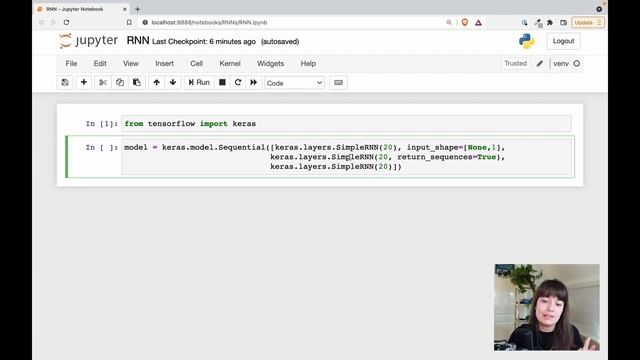Open the extensions puzzle piece icon
This screenshot has width=640, height=360.
(x=550, y=22)
